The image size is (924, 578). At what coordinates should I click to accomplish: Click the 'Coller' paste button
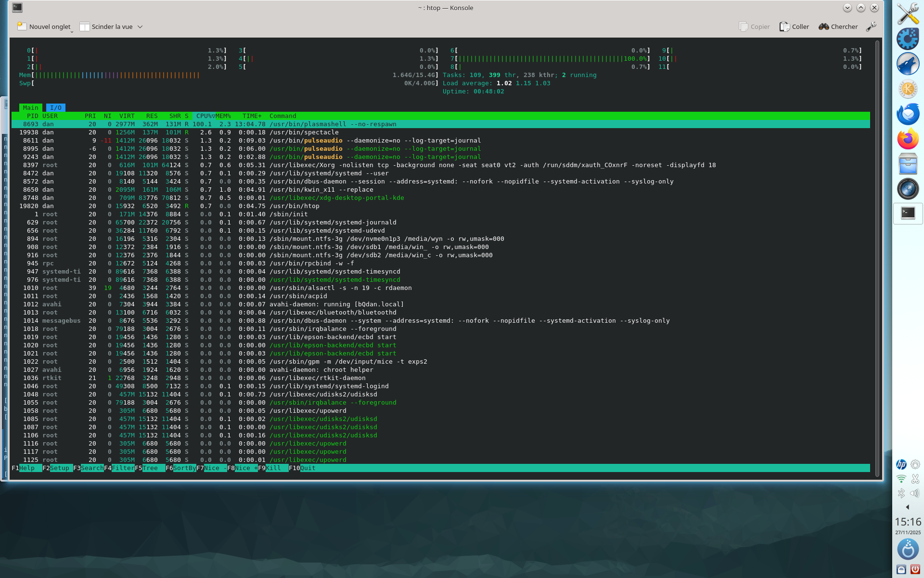coord(794,26)
